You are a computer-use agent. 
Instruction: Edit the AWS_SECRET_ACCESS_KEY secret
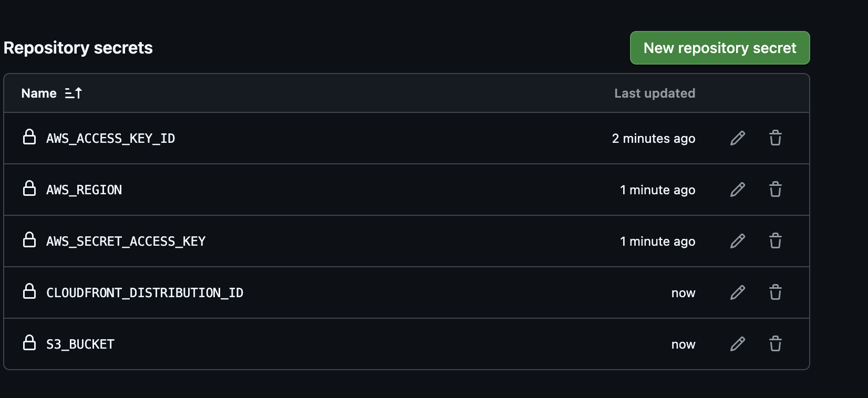tap(738, 241)
